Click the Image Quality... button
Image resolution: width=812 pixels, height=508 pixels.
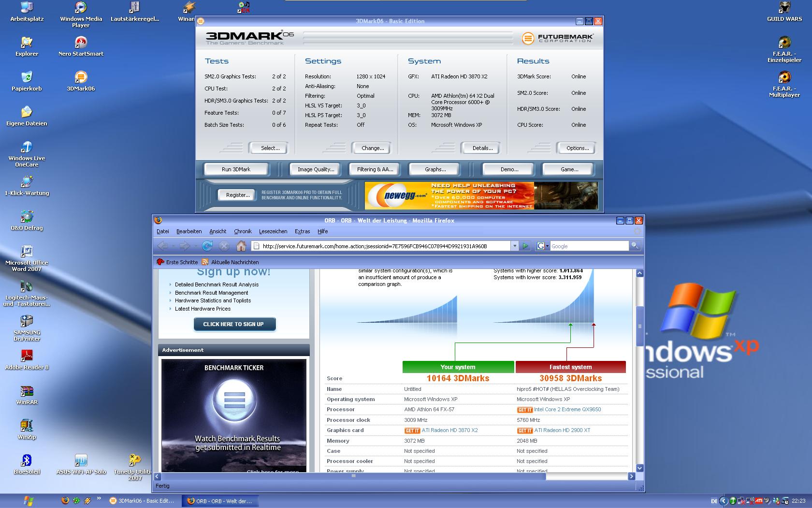pyautogui.click(x=316, y=169)
